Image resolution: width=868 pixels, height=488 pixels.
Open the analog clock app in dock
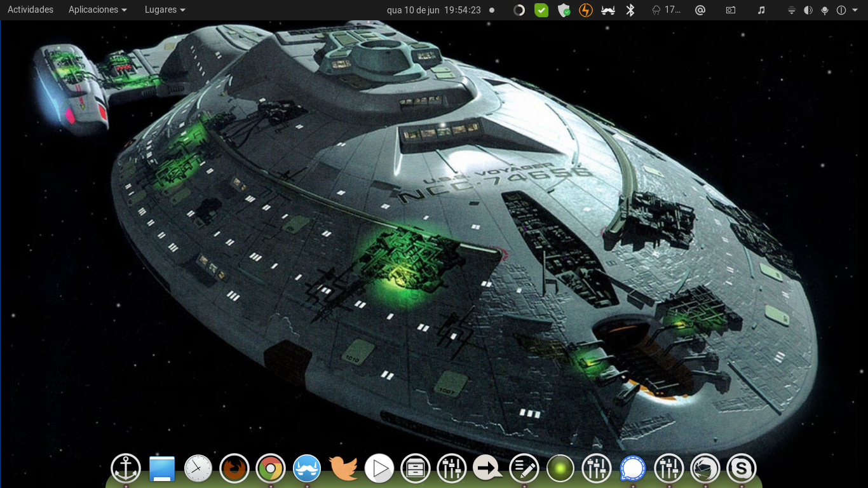coord(198,469)
